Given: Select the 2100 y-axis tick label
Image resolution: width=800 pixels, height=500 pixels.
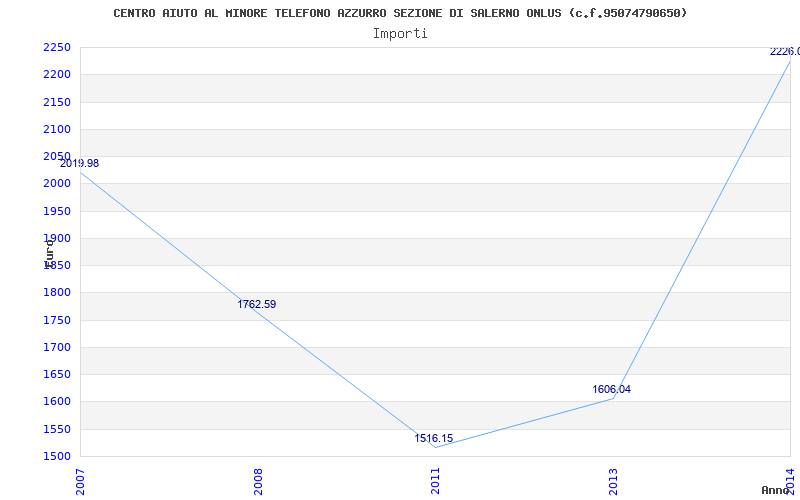Looking at the screenshot, I should 56,129.
